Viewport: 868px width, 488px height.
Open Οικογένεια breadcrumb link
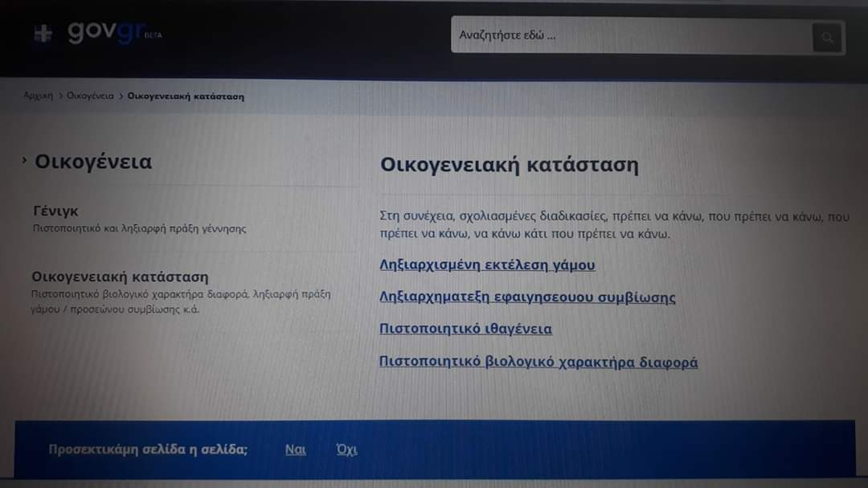pyautogui.click(x=90, y=96)
